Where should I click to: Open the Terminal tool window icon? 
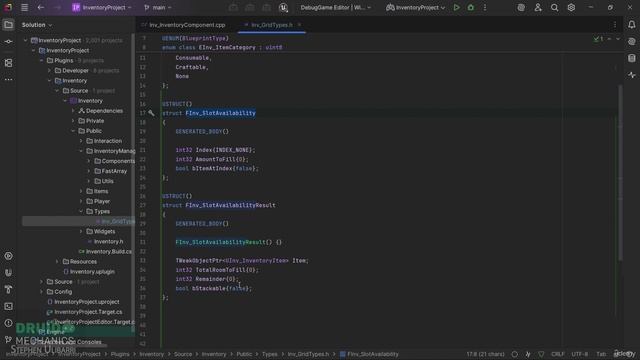(x=8, y=306)
